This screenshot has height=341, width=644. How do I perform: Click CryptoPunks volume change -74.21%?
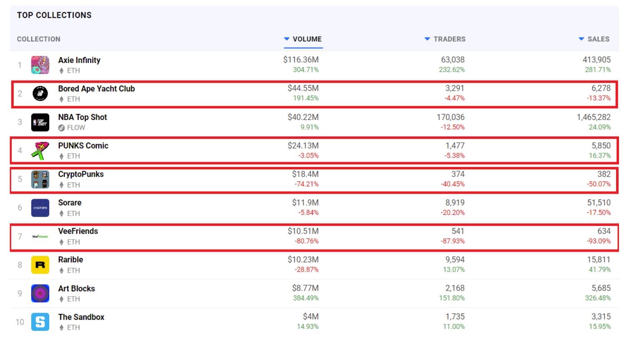(307, 184)
